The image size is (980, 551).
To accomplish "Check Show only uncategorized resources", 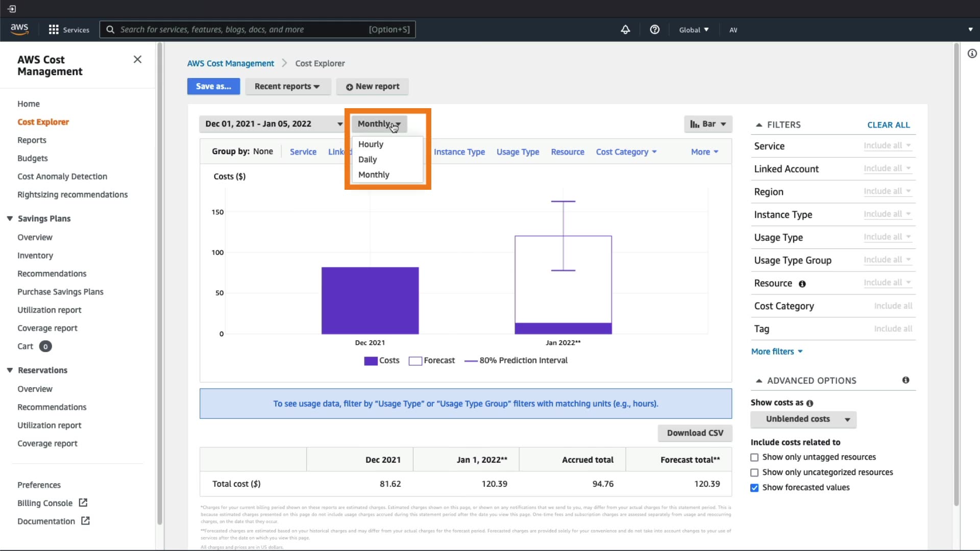I will (754, 472).
